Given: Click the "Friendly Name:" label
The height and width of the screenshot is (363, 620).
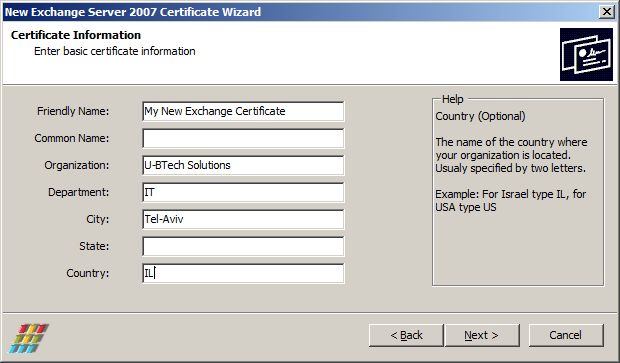Looking at the screenshot, I should [73, 111].
